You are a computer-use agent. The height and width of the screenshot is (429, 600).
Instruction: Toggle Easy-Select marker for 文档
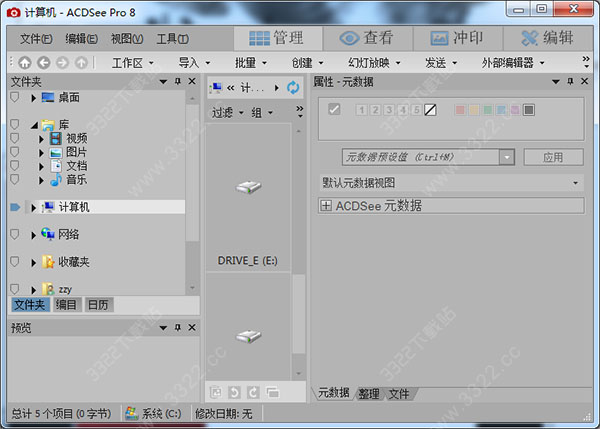[x=15, y=166]
